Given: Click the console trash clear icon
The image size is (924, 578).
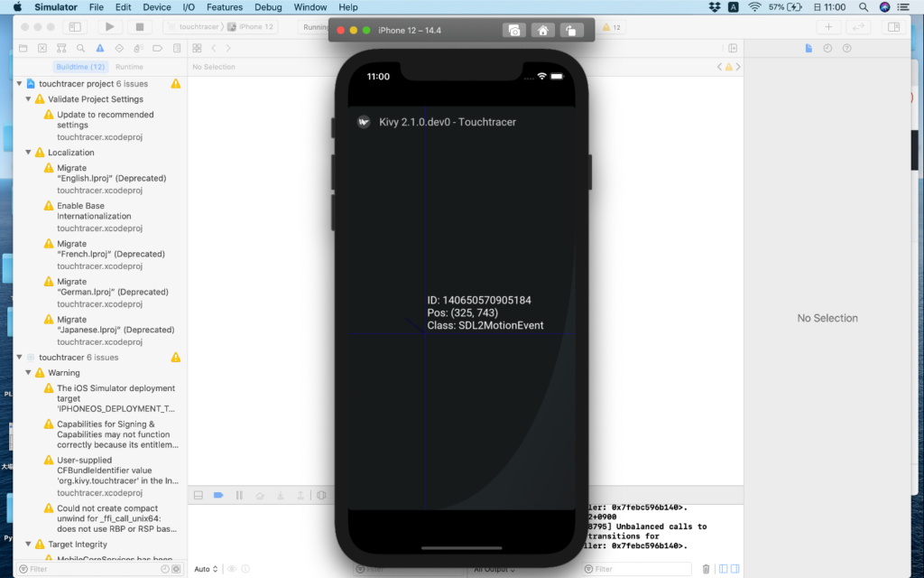Looking at the screenshot, I should pos(706,569).
